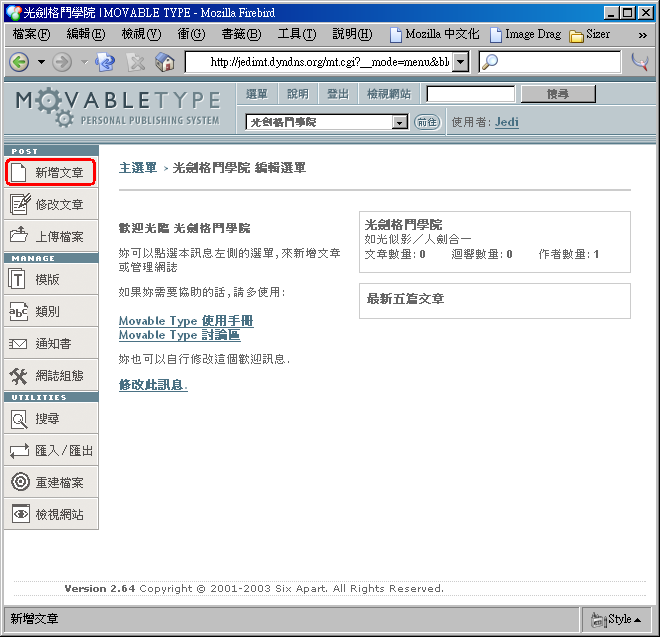
Task: Open the forward button history dropdown arrow
Action: [85, 62]
